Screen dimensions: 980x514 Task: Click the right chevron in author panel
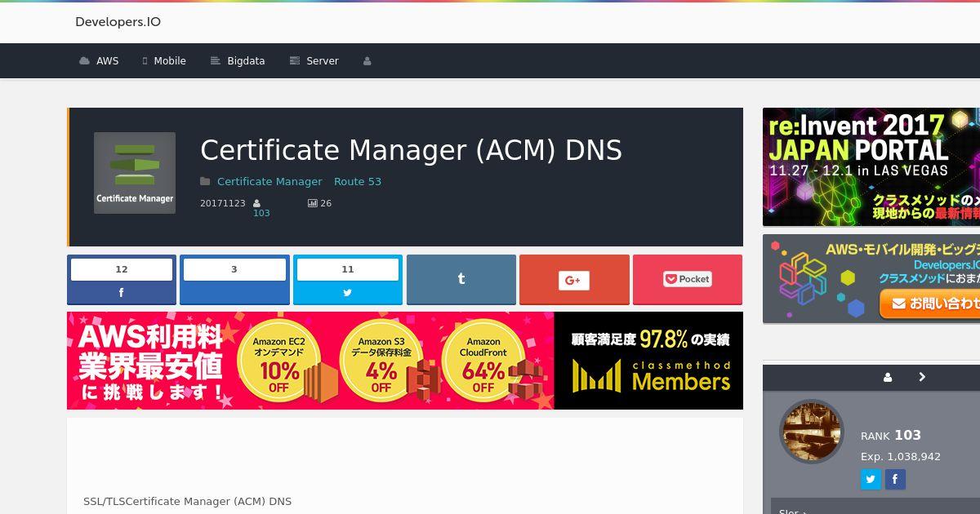click(x=922, y=377)
